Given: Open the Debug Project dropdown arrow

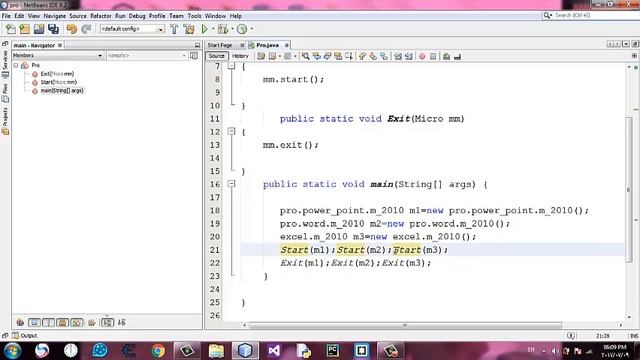Looking at the screenshot, I should click(x=232, y=29).
